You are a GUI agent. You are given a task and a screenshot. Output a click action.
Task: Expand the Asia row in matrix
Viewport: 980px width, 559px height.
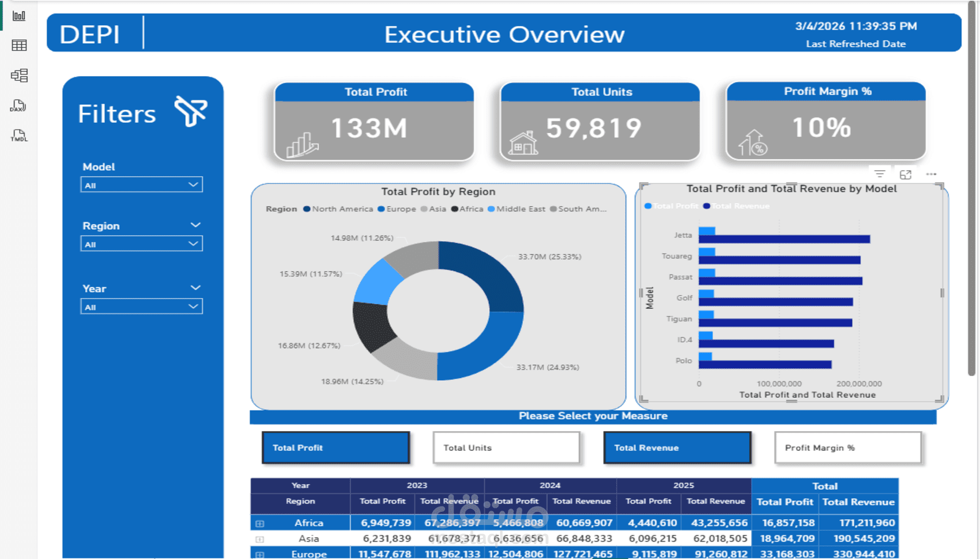(x=259, y=539)
